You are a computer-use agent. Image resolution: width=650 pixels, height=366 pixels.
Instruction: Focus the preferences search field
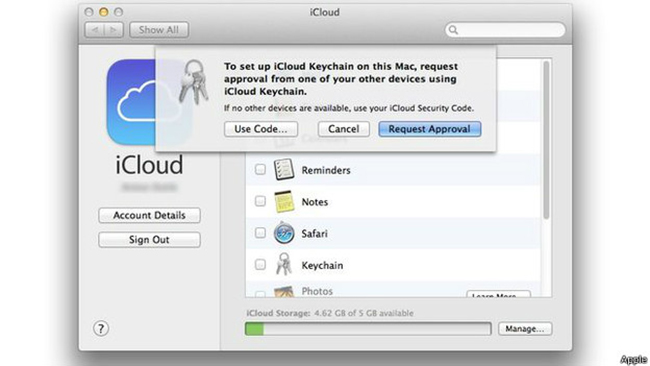[505, 30]
